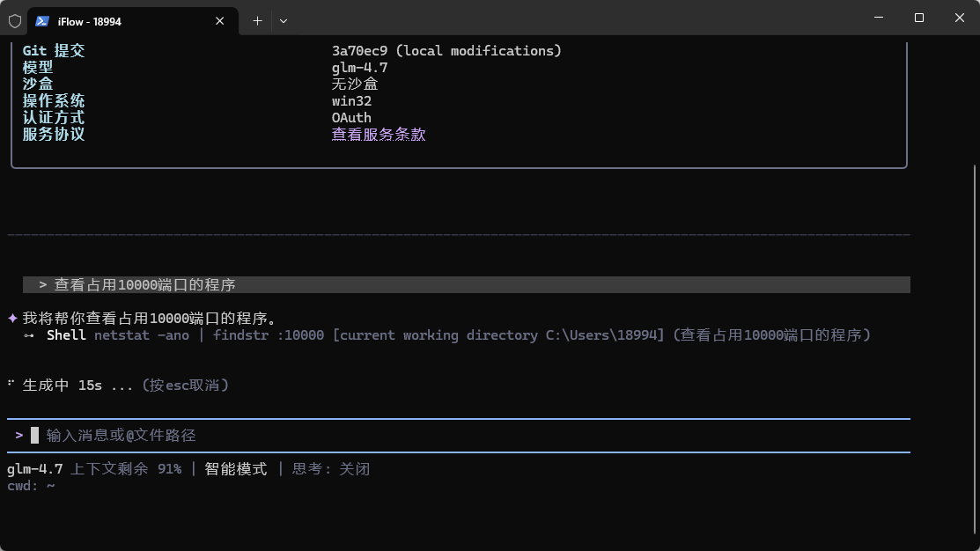Click the PowerShell icon on the iFlow tab

41,20
